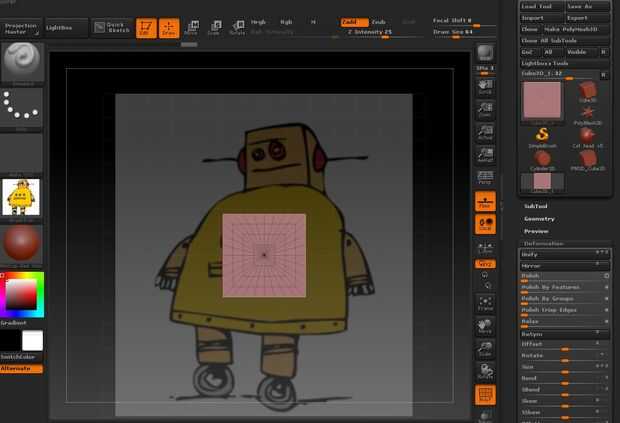Collapse the Deformation section
Screen dimensions: 620x423
pos(544,244)
